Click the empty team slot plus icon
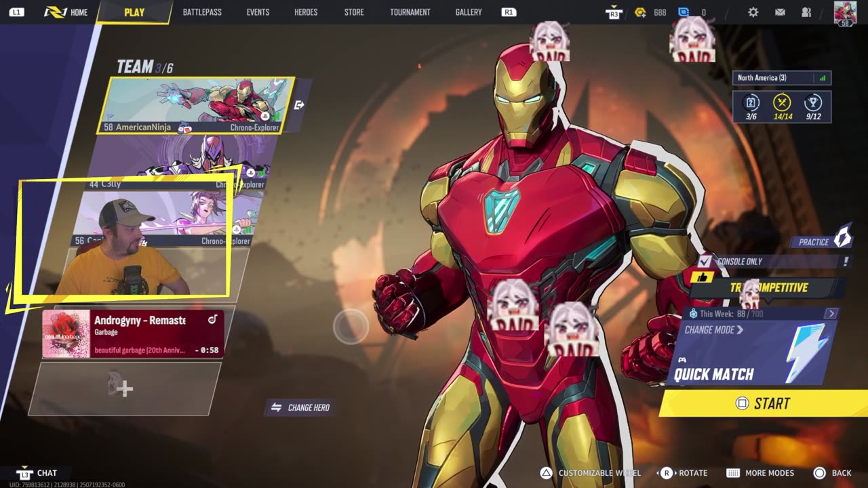The height and width of the screenshot is (488, 868). [124, 388]
